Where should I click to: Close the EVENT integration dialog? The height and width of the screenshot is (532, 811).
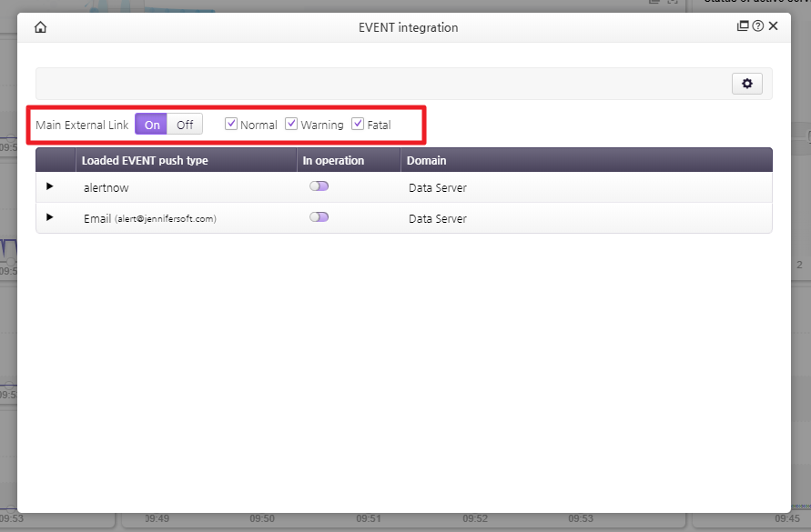coord(773,26)
